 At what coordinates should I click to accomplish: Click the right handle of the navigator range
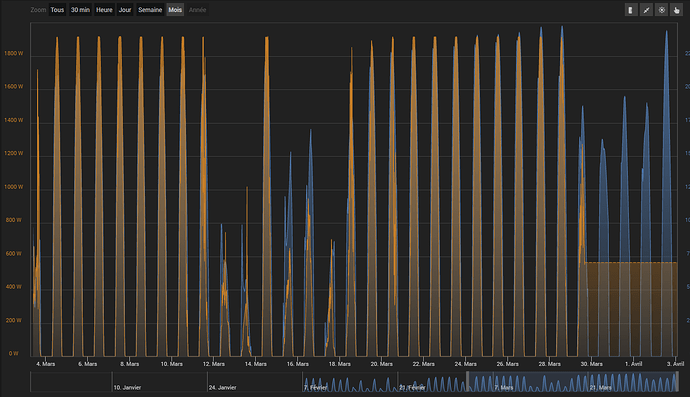(677, 381)
